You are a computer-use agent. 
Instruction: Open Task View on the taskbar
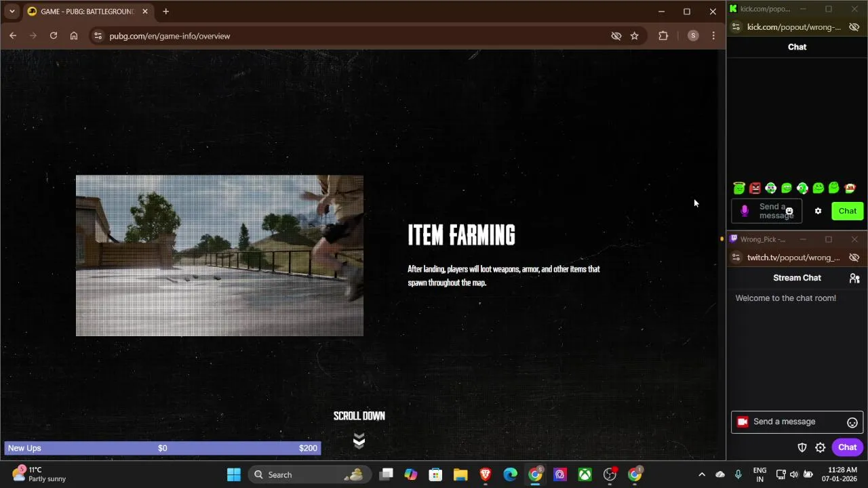(386, 474)
